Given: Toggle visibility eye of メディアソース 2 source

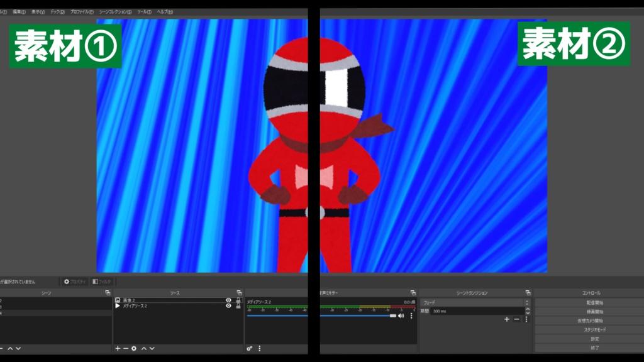Looking at the screenshot, I should click(x=228, y=306).
